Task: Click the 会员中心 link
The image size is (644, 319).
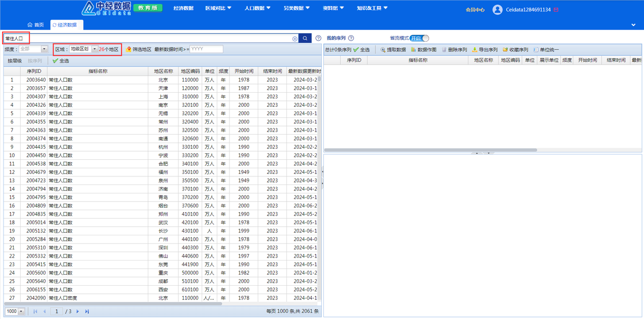Action: (475, 10)
